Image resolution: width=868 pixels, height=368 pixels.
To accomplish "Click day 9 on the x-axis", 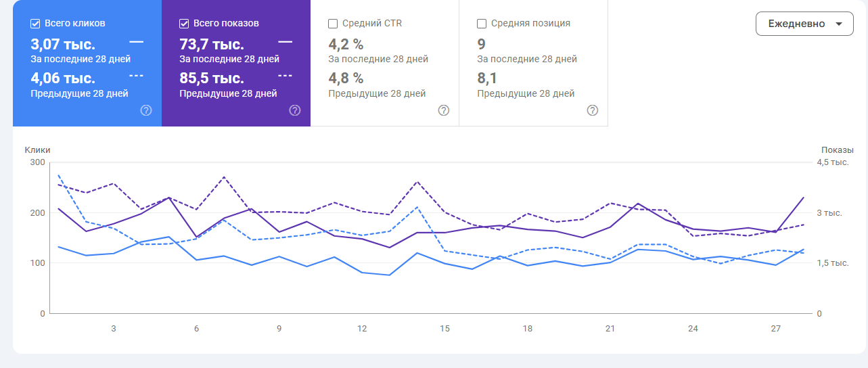I will click(x=279, y=329).
